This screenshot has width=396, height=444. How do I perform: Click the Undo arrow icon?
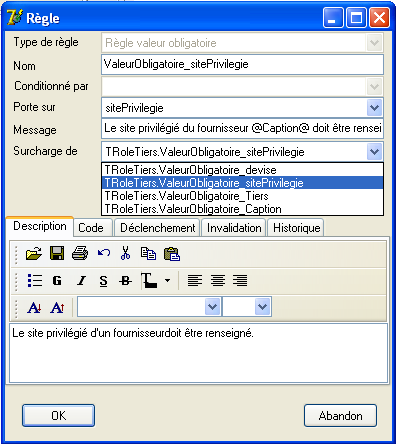click(x=104, y=253)
